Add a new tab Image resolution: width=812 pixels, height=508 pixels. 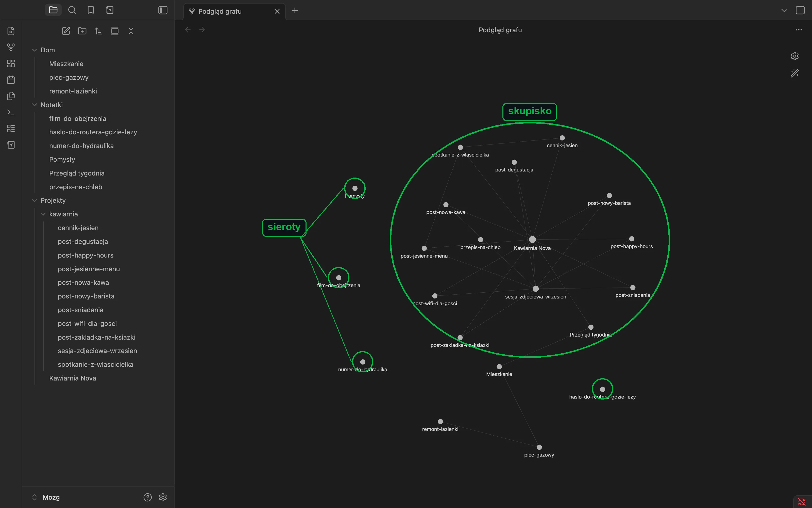click(295, 10)
